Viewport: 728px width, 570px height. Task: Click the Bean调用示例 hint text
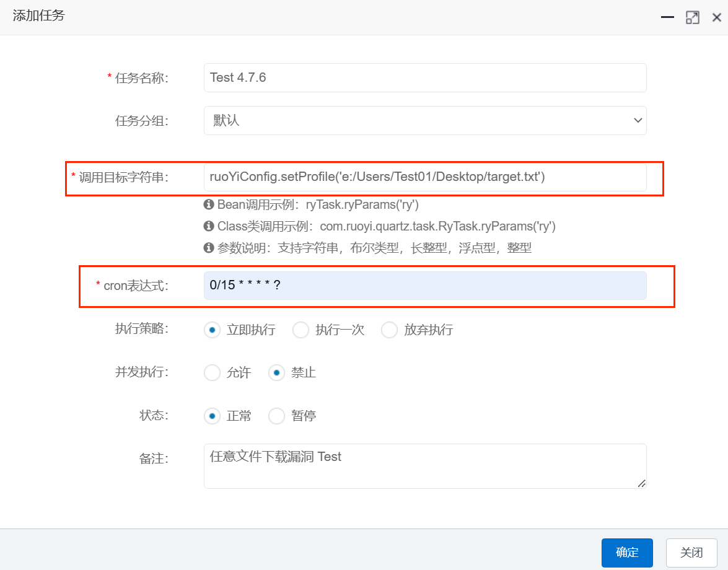pyautogui.click(x=318, y=204)
